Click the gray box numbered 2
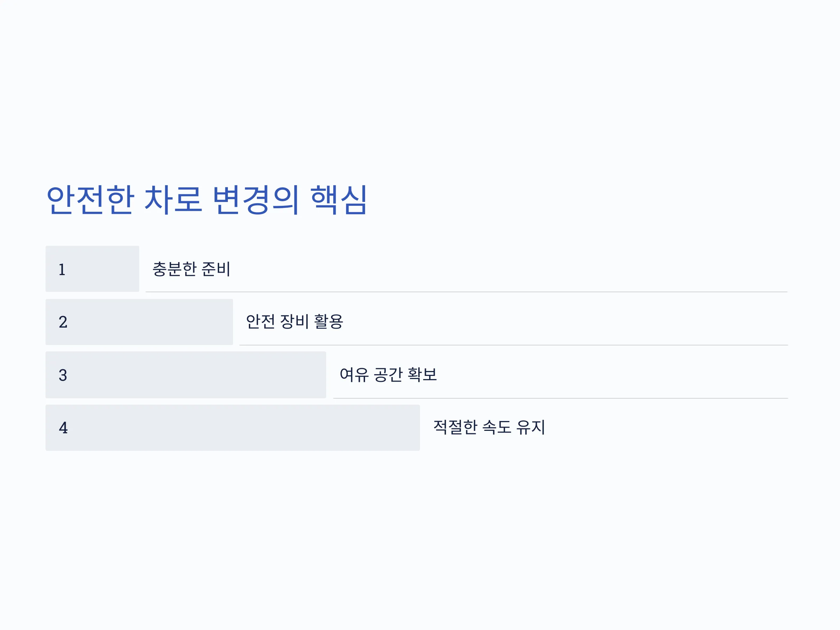 [x=139, y=322]
